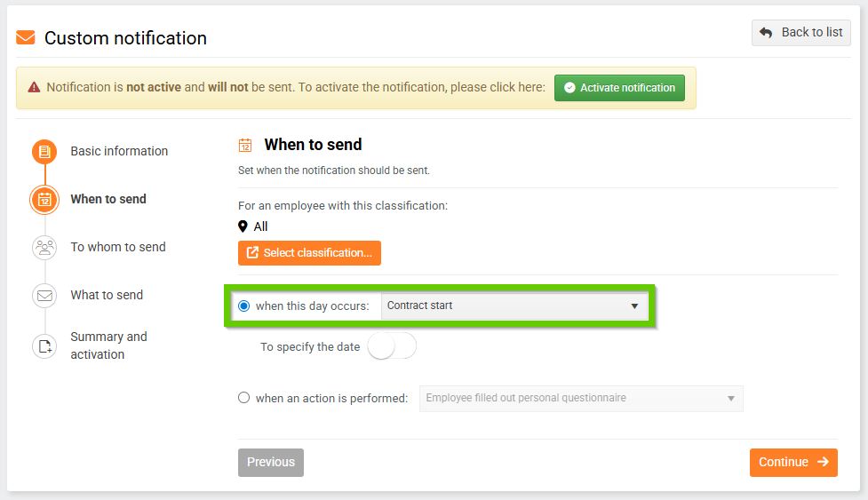Select the "when this day occurs" radio button
Image resolution: width=868 pixels, height=500 pixels.
[x=244, y=306]
